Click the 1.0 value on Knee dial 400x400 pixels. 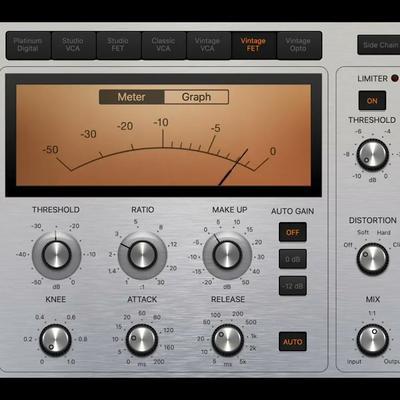71,361
